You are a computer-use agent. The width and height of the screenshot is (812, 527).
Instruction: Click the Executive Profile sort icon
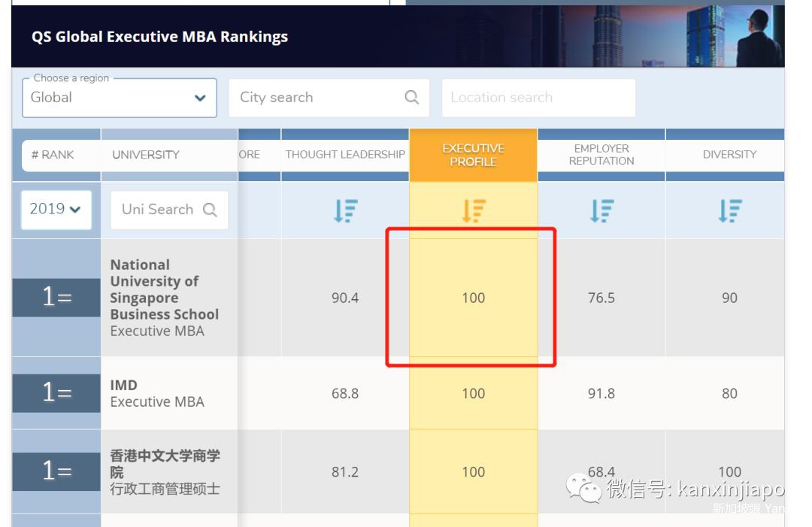[x=473, y=210]
